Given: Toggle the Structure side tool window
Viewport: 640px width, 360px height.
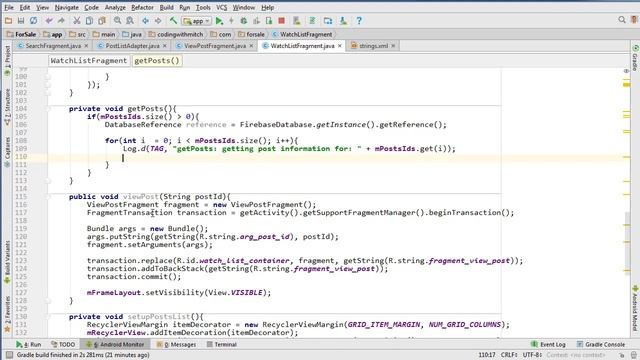Looking at the screenshot, I should [x=7, y=107].
